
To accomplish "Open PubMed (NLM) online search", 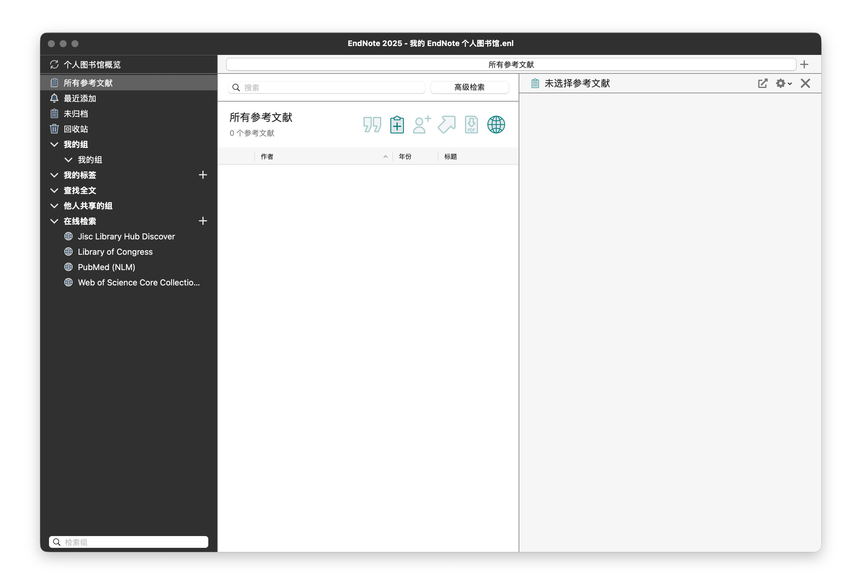I will pyautogui.click(x=107, y=267).
